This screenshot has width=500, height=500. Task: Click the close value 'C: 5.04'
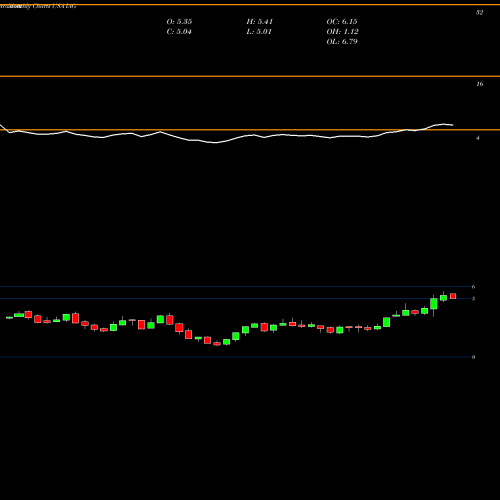click(x=179, y=32)
